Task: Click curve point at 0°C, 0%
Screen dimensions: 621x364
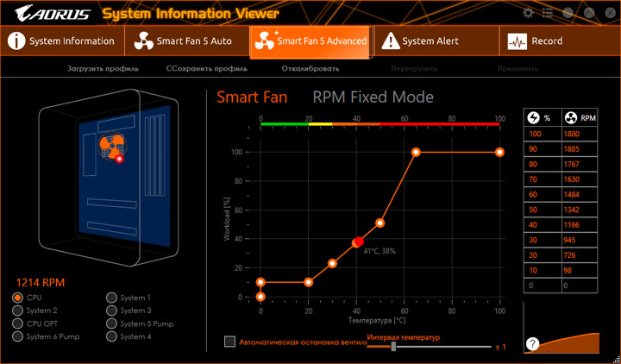Action: 260,297
